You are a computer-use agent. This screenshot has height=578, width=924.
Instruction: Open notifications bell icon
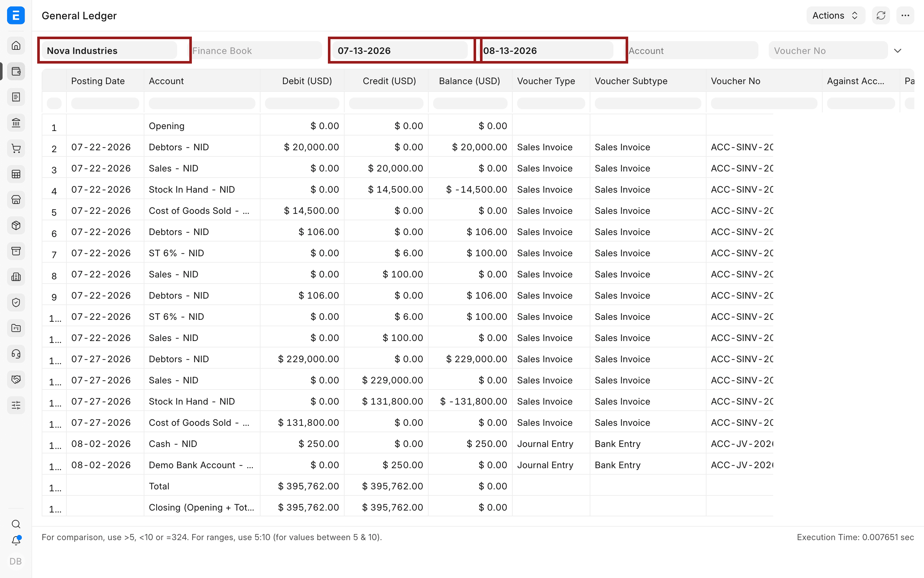click(x=16, y=540)
